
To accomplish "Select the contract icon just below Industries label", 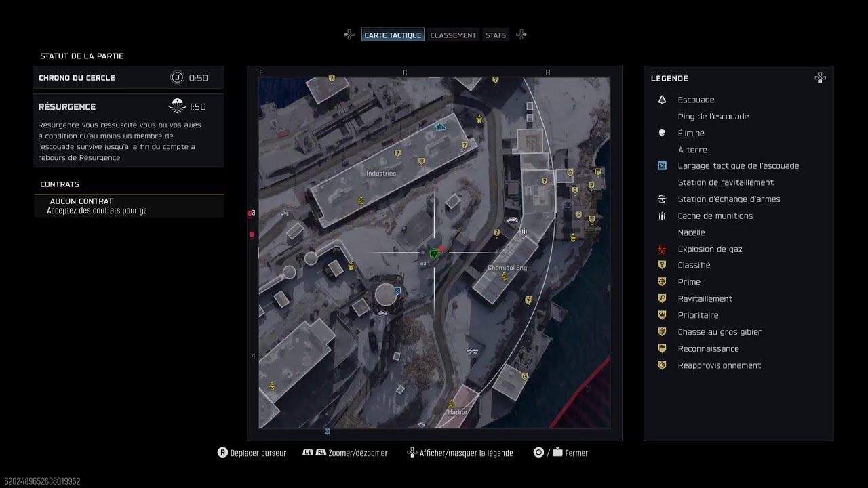I will coord(361,200).
